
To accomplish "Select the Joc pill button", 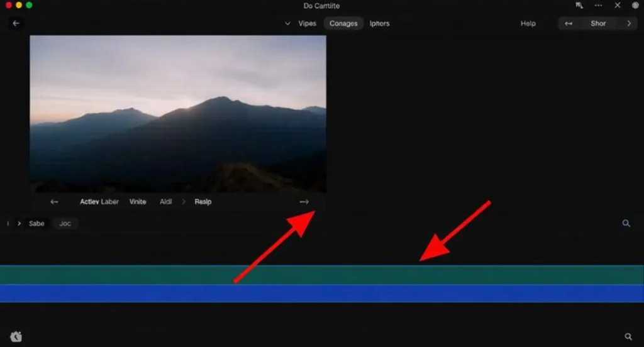I will [65, 223].
